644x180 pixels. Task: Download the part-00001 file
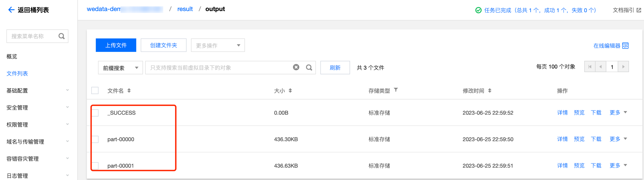tap(596, 166)
